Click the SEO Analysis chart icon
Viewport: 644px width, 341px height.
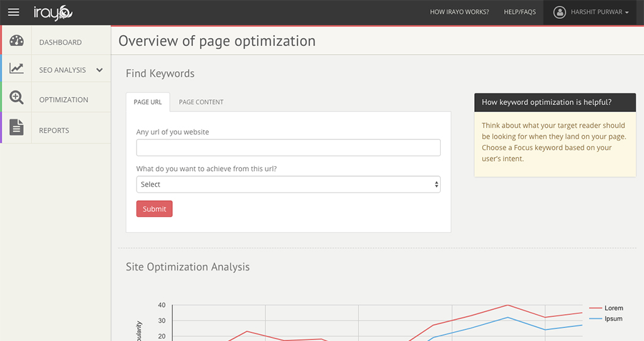16,68
